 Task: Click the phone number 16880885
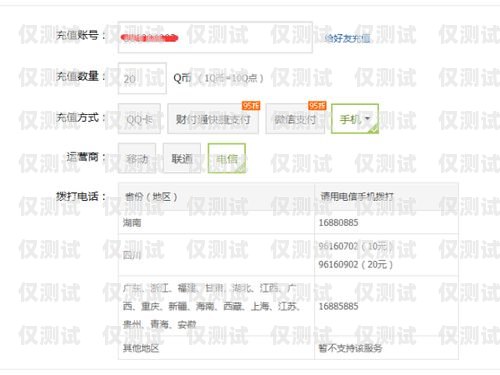(338, 222)
